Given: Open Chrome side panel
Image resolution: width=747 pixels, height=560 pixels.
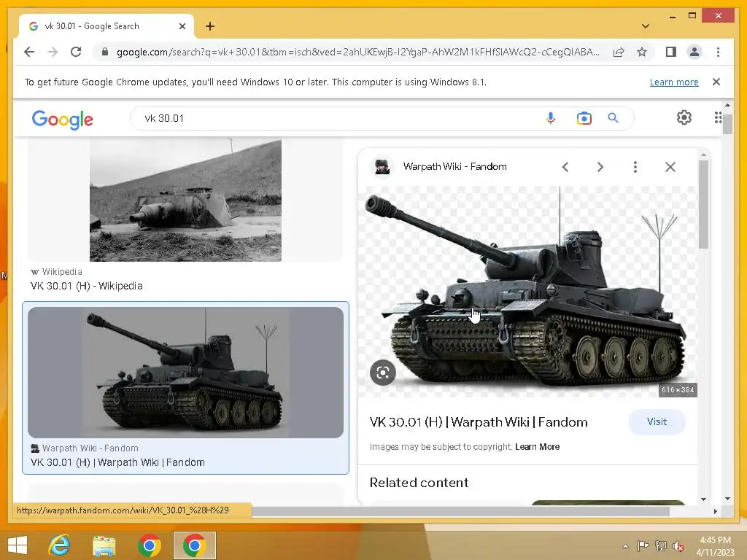Looking at the screenshot, I should tap(671, 52).
